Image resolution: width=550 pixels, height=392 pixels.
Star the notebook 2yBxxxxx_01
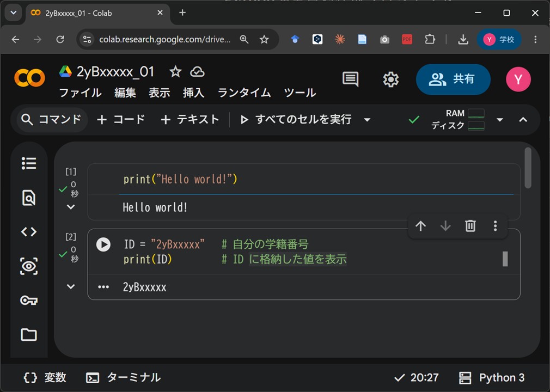click(x=175, y=72)
